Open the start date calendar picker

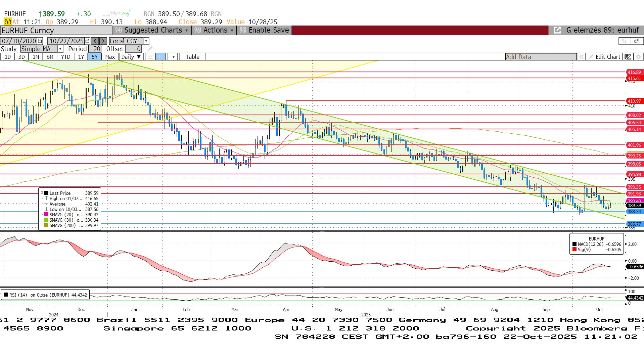pos(40,41)
